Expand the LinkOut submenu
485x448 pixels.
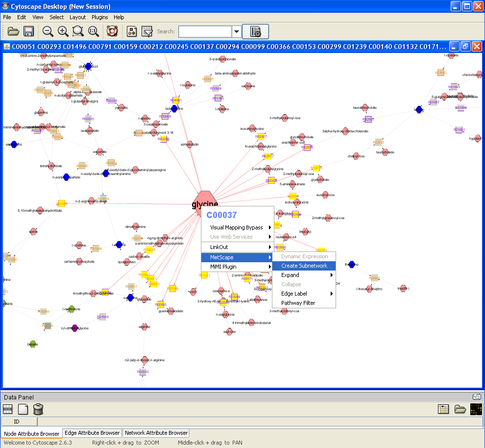(x=270, y=247)
